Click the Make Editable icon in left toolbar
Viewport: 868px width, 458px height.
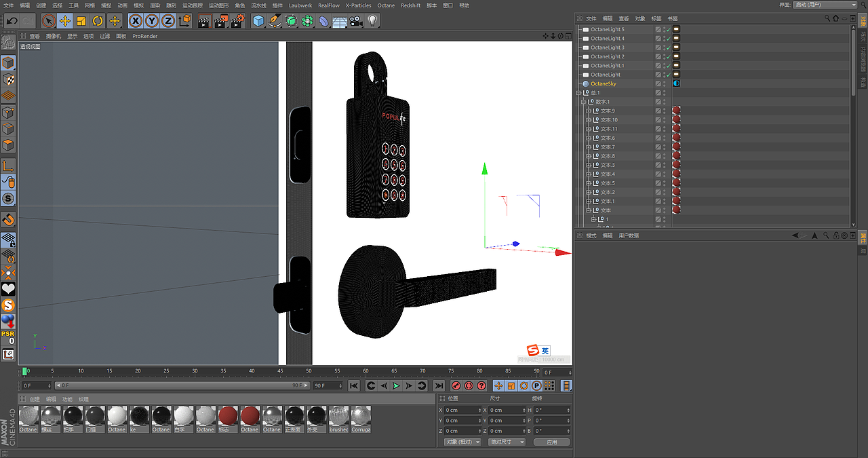pos(8,43)
